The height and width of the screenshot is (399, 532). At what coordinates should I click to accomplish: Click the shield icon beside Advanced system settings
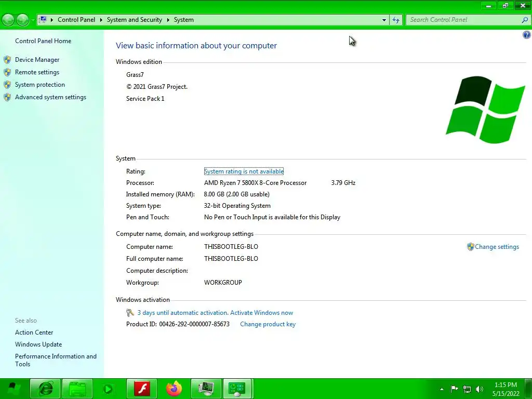[x=7, y=97]
